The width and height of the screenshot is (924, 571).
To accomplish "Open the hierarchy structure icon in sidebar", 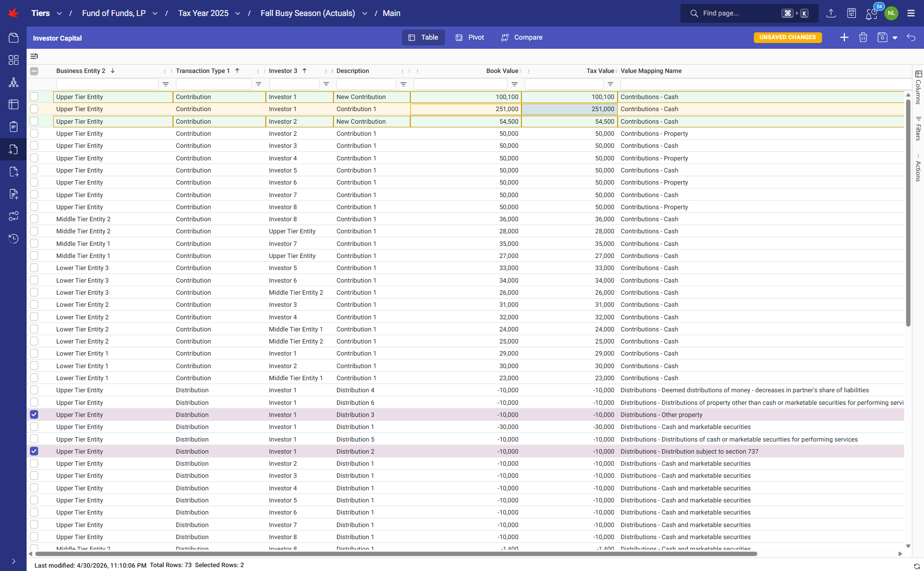I will (x=14, y=82).
